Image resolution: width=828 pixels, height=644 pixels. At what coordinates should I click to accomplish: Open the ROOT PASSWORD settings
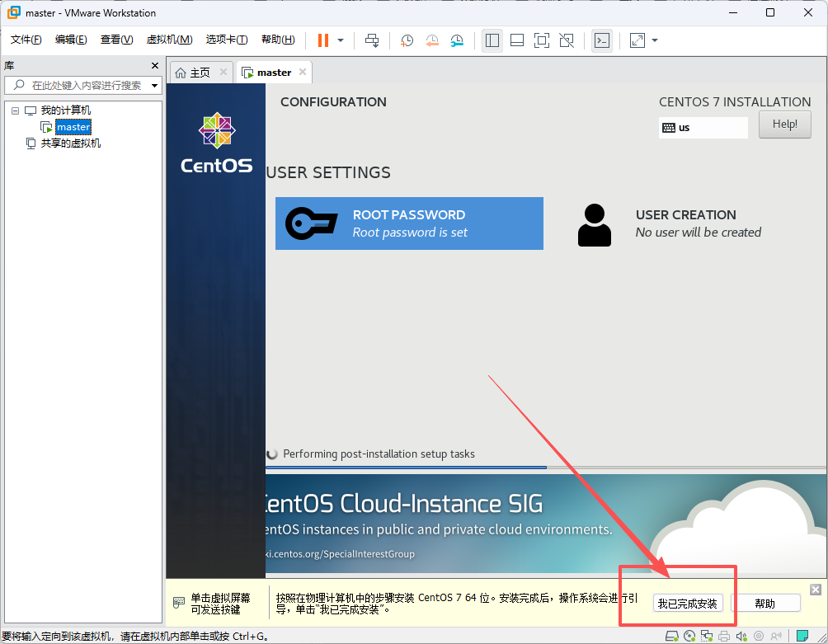409,223
